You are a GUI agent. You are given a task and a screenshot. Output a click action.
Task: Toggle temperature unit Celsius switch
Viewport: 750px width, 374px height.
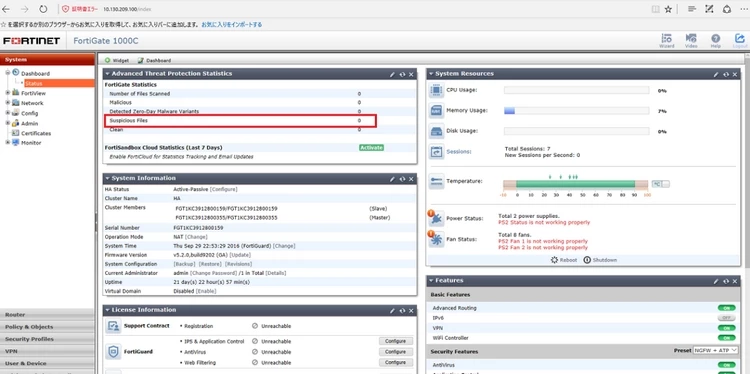coord(661,184)
